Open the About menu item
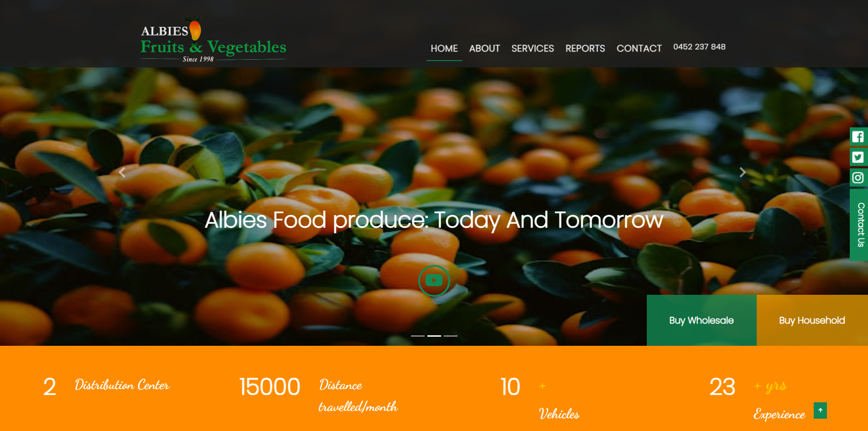 click(x=484, y=48)
